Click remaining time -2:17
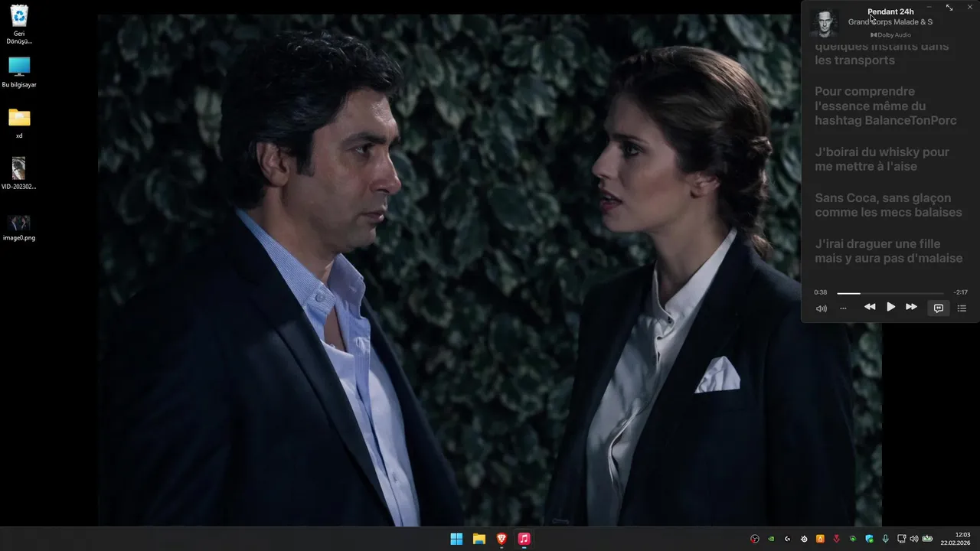 point(961,292)
